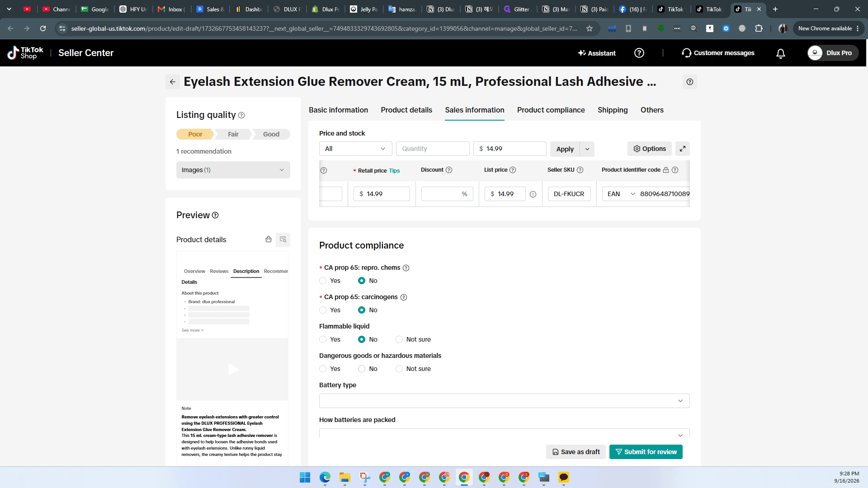868x488 pixels.
Task: Expand See more in preview details
Action: point(193,330)
